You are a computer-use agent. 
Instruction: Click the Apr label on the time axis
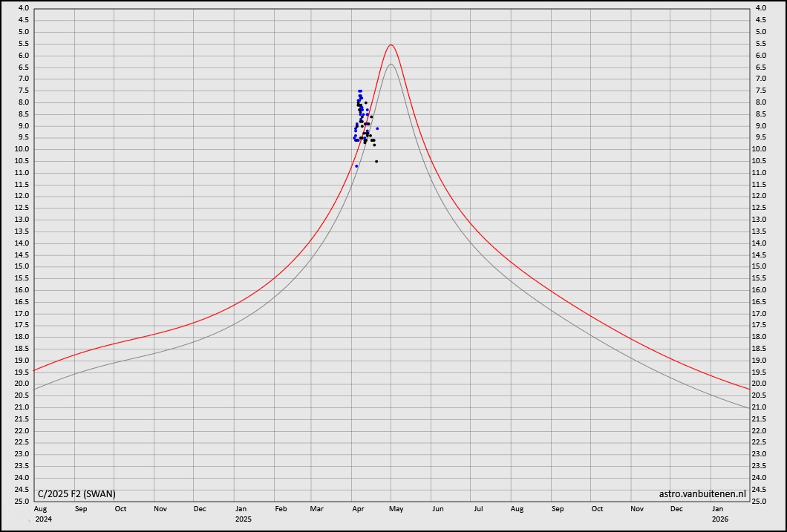click(357, 509)
